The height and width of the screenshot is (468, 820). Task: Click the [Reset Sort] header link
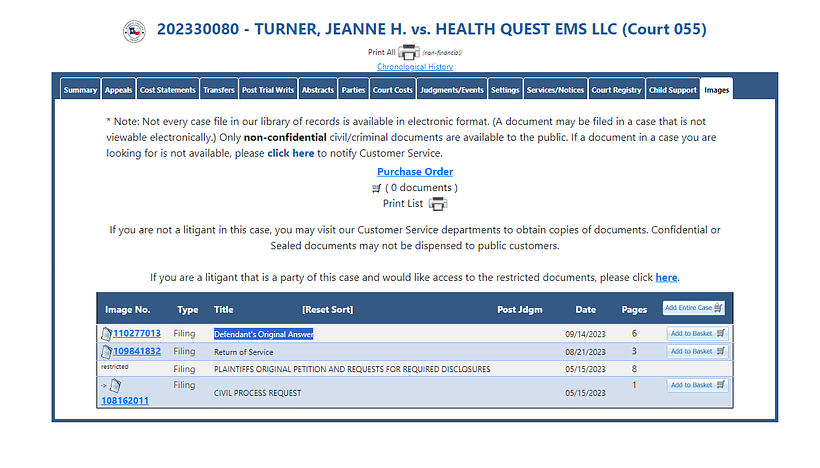coord(327,310)
